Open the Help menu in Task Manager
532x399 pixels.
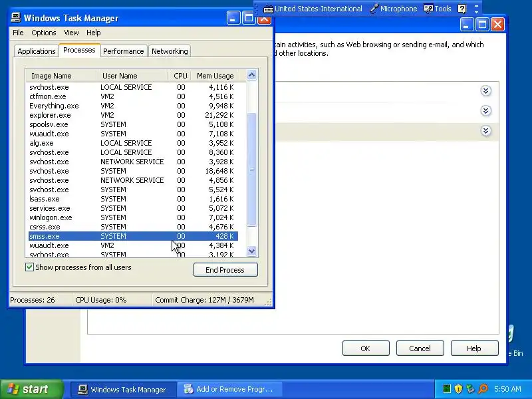tap(93, 33)
